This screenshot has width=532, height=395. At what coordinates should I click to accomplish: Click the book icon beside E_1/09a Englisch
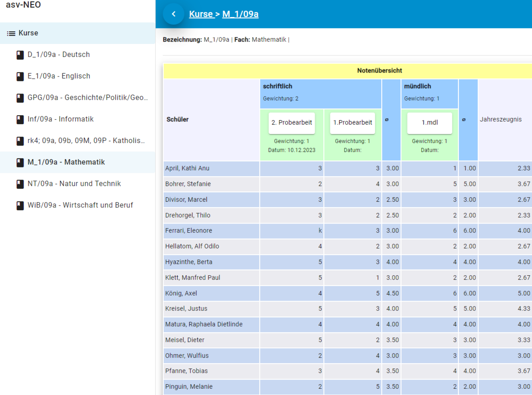pos(20,76)
